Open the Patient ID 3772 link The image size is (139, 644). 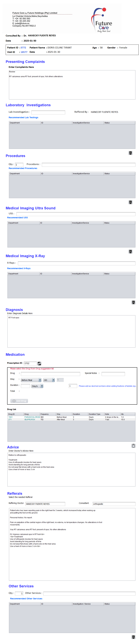pos(23,48)
